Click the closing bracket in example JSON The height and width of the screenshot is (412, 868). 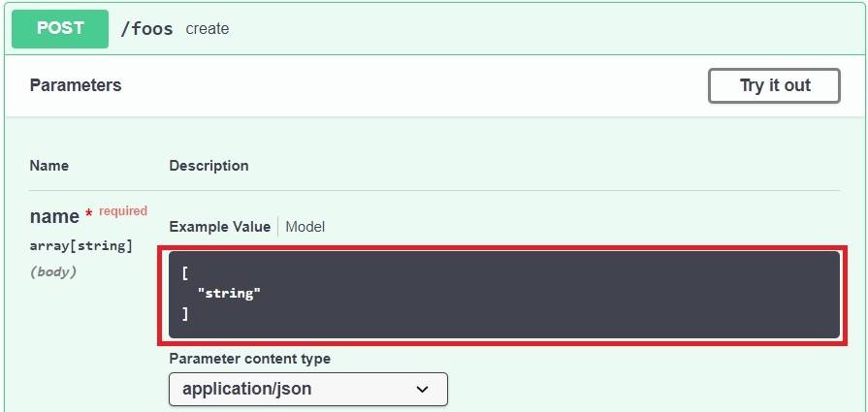[184, 313]
